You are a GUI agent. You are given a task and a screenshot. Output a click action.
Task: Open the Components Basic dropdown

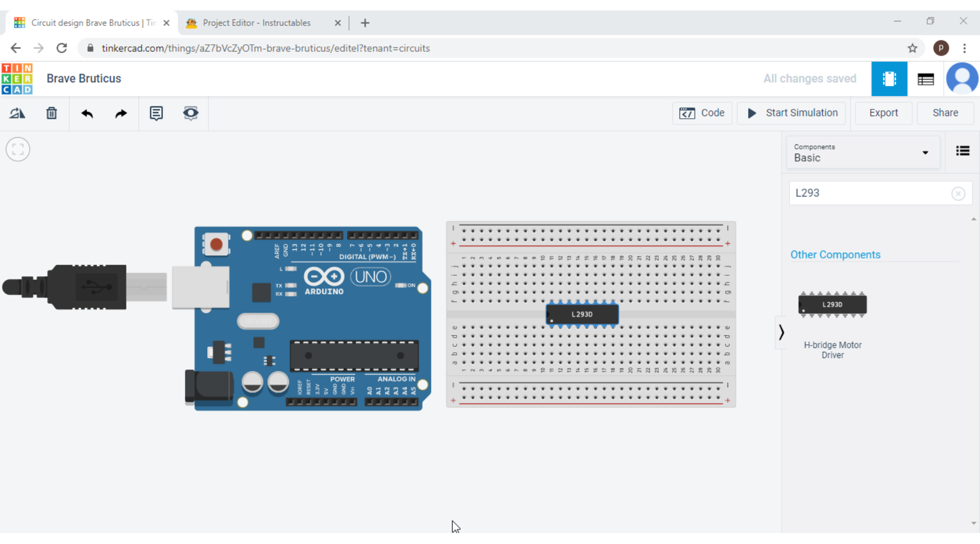point(863,153)
